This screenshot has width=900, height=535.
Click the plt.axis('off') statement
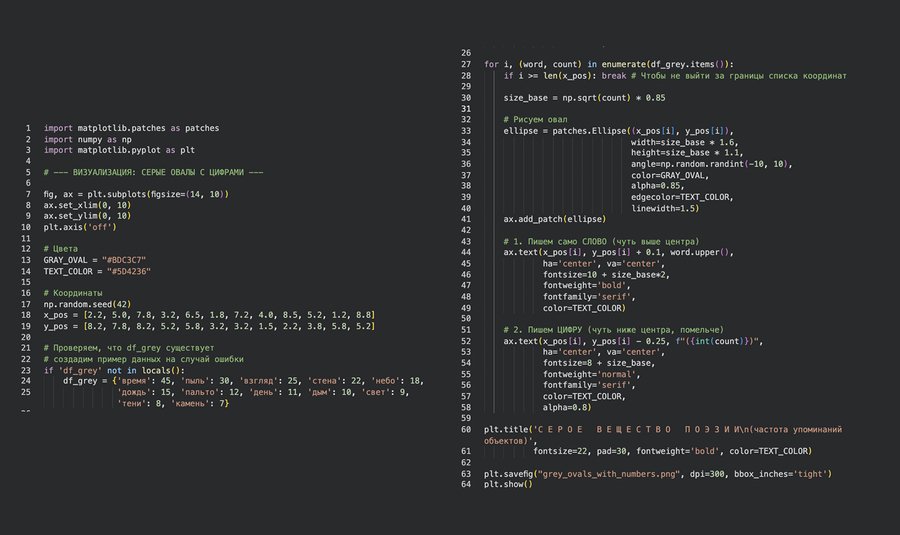point(80,227)
